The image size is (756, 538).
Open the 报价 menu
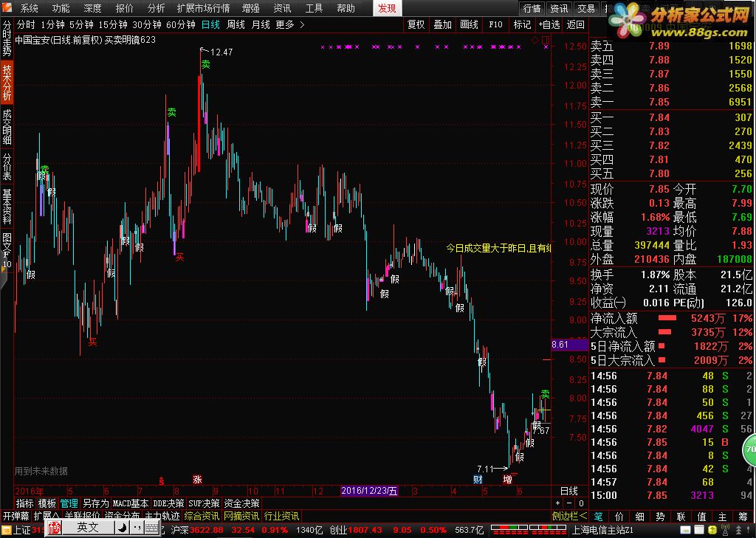(x=124, y=8)
